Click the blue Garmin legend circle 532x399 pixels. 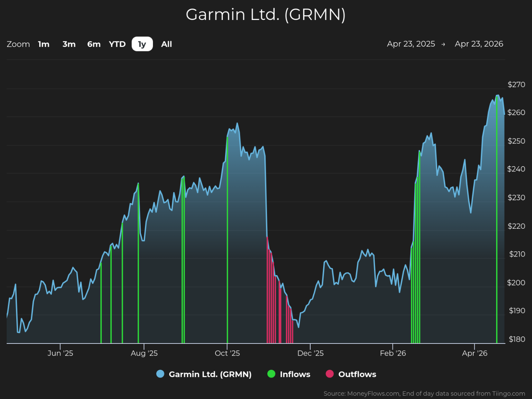click(160, 374)
